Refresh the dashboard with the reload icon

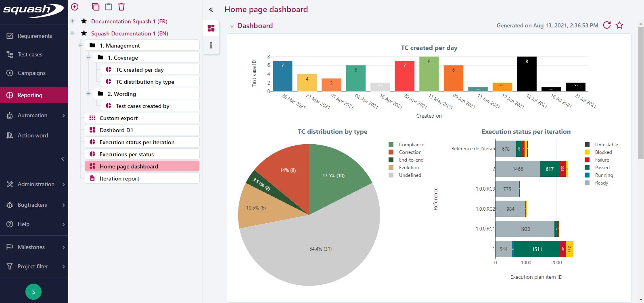pyautogui.click(x=606, y=25)
